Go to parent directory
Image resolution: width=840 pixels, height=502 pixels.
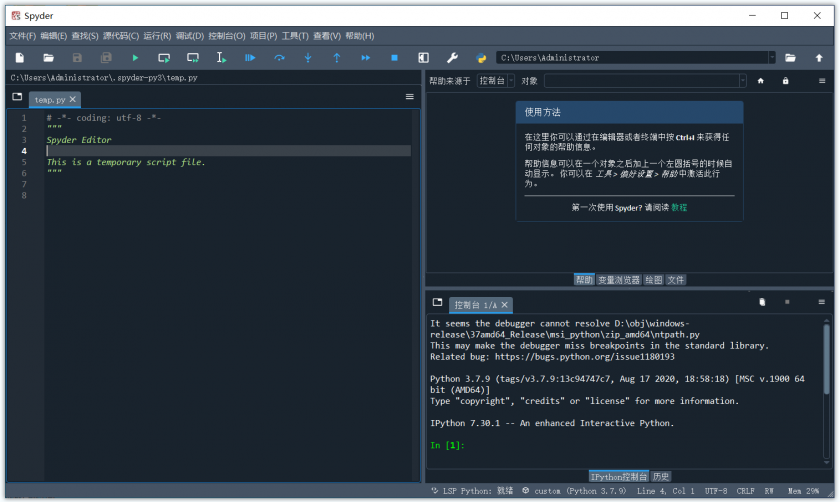[x=819, y=57]
